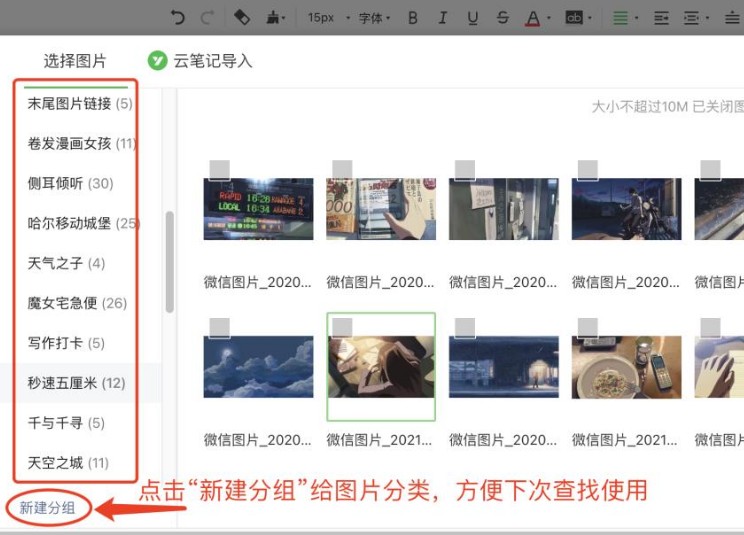This screenshot has width=744, height=535.
Task: Click the undo arrow icon
Action: pos(177,18)
